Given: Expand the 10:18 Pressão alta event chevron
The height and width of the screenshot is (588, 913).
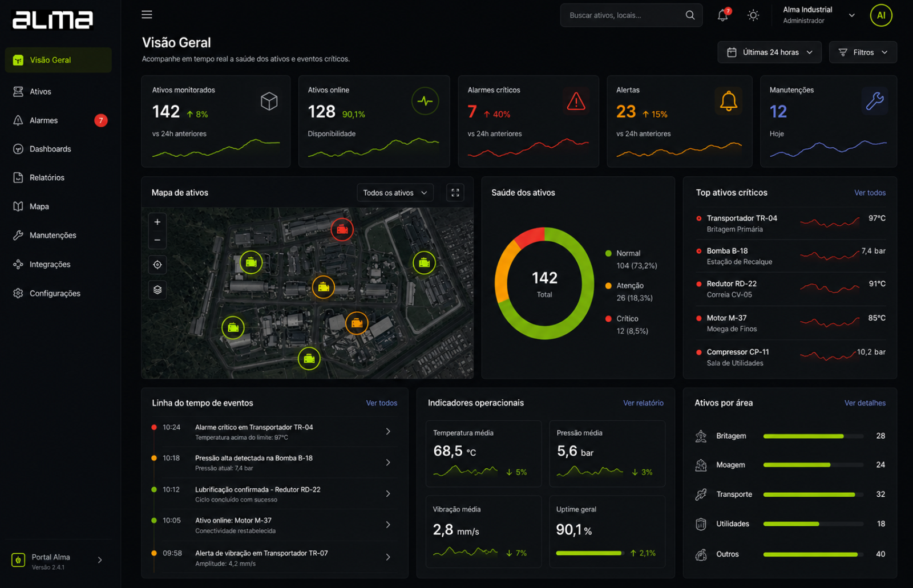Looking at the screenshot, I should 388,463.
